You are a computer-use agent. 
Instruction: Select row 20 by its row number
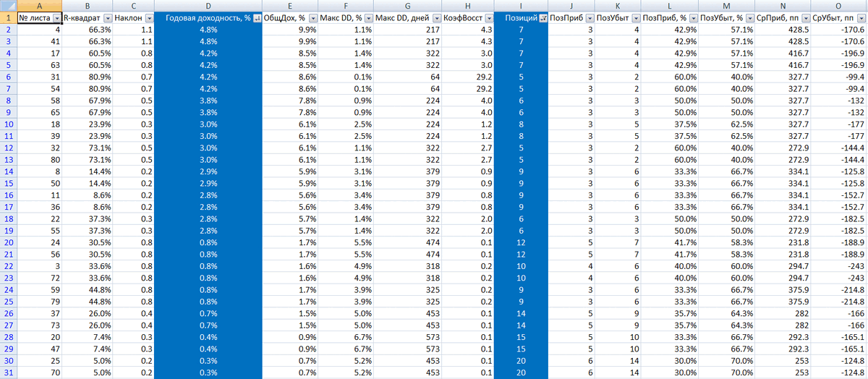click(7, 242)
